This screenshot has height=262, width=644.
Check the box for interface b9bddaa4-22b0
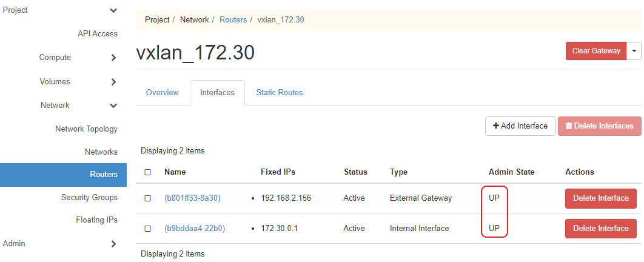[x=148, y=229]
